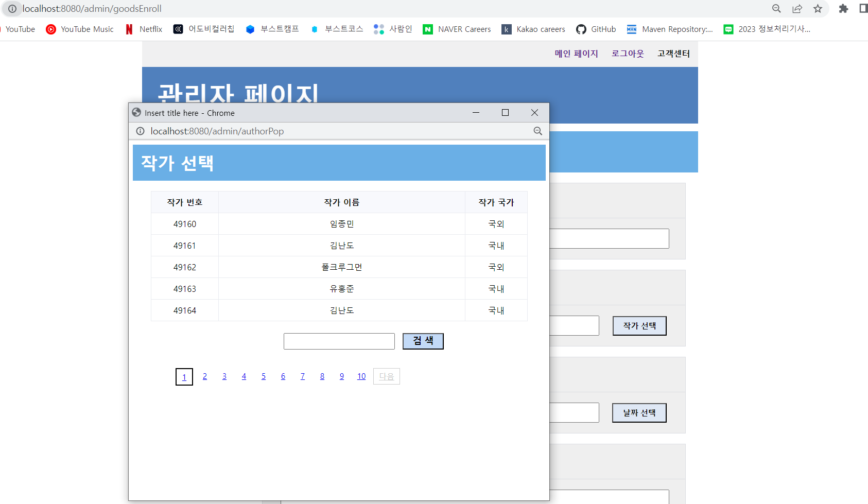Screen dimensions: 868x504
Task: Select author 유홍준
Action: pos(342,289)
